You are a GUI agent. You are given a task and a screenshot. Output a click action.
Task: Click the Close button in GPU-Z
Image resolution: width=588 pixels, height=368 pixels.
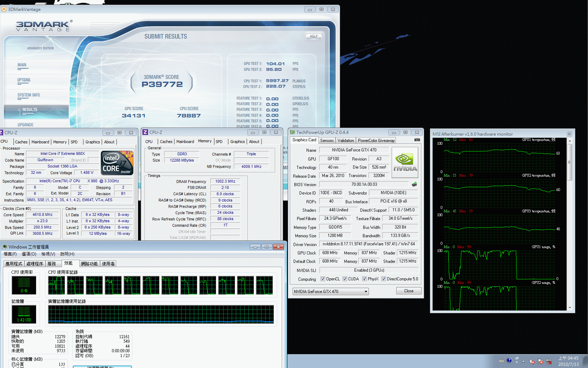[409, 291]
